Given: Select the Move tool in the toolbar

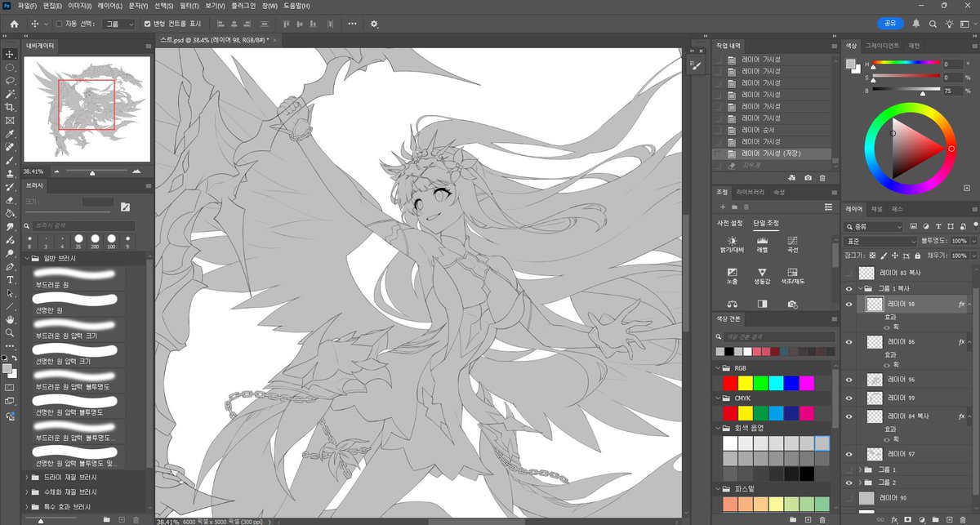Looking at the screenshot, I should coord(10,54).
